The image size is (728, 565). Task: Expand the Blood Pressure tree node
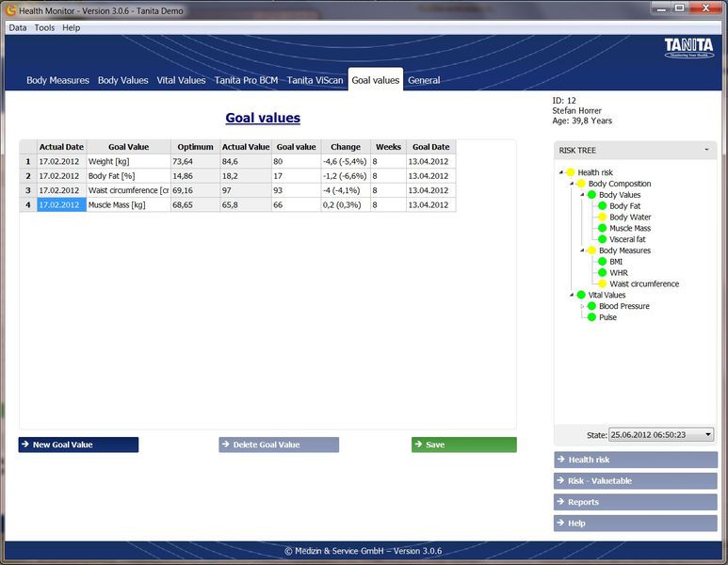pos(582,306)
